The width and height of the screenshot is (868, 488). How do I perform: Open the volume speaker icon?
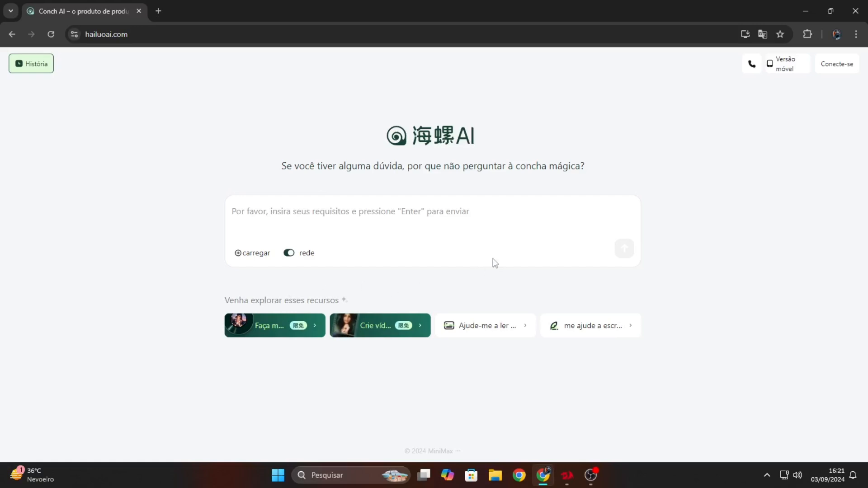(x=797, y=475)
